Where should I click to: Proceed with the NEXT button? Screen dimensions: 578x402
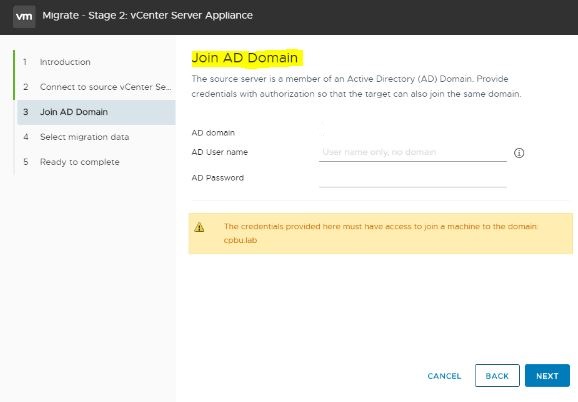pos(547,376)
